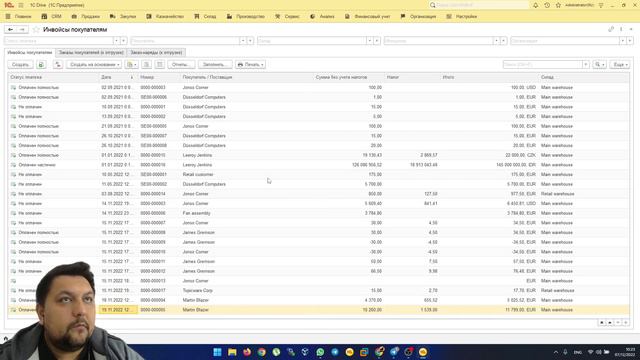Open the form's three-dots more menu

(x=621, y=29)
